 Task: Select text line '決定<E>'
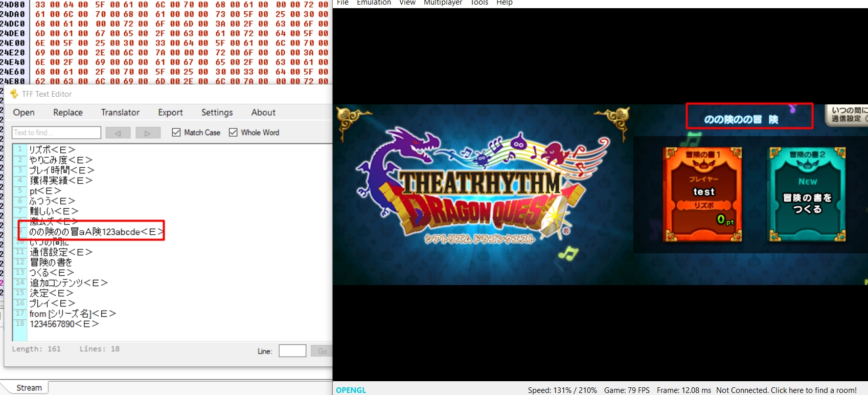[51, 293]
